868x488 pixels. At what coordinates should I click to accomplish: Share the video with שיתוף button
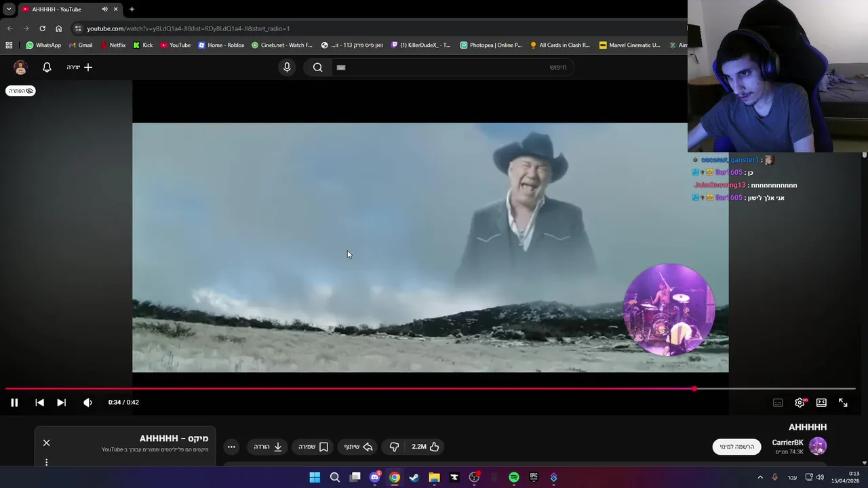coord(358,447)
